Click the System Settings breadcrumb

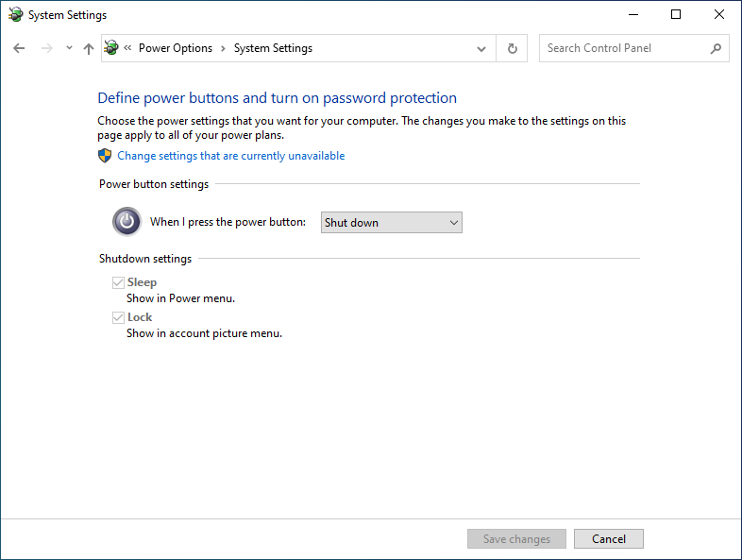pyautogui.click(x=273, y=48)
